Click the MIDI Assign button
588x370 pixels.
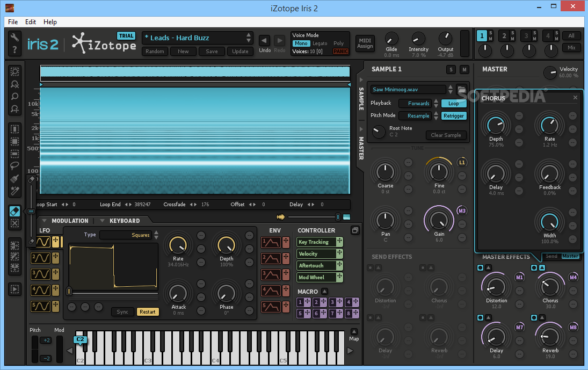pyautogui.click(x=365, y=43)
